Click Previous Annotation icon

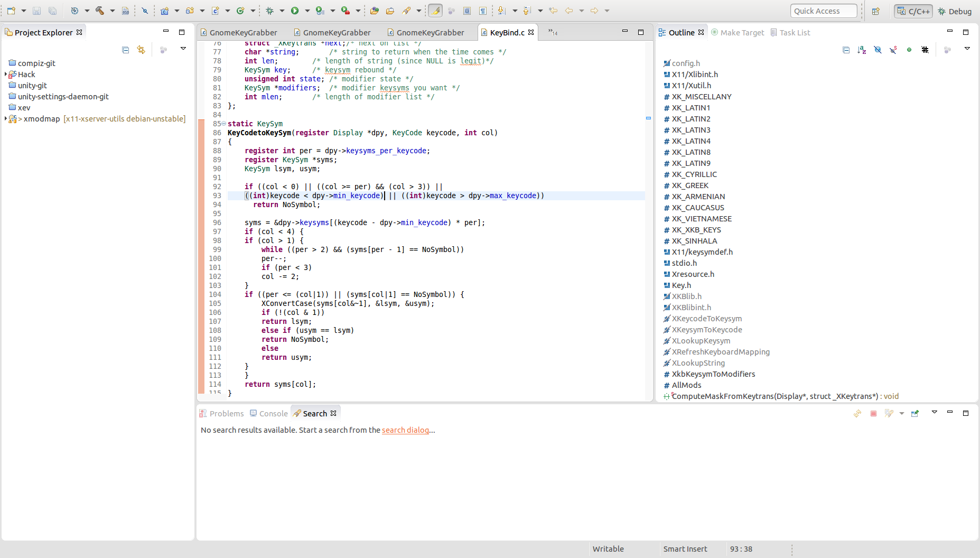(x=527, y=11)
